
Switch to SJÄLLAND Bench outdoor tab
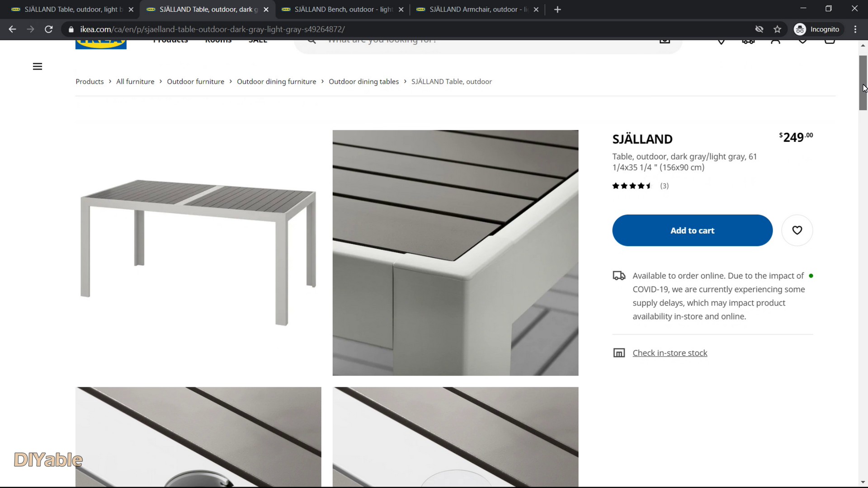tap(337, 9)
